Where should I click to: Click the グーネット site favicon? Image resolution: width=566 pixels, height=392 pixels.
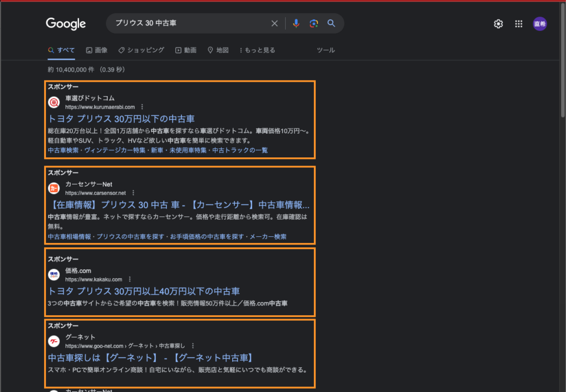54,341
